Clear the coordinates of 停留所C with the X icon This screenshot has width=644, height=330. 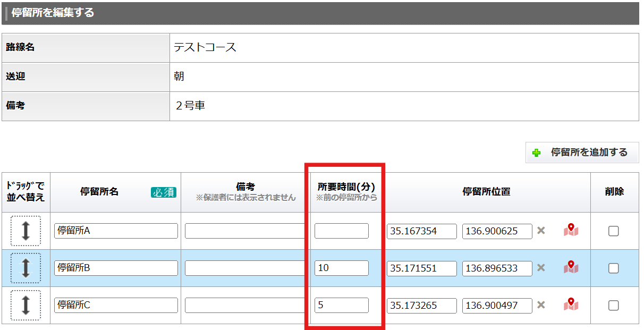(x=541, y=305)
